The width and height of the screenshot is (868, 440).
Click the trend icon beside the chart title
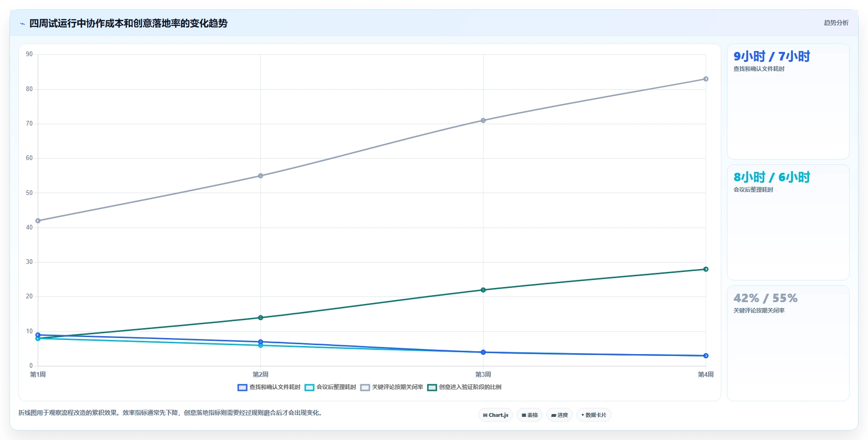click(x=22, y=24)
